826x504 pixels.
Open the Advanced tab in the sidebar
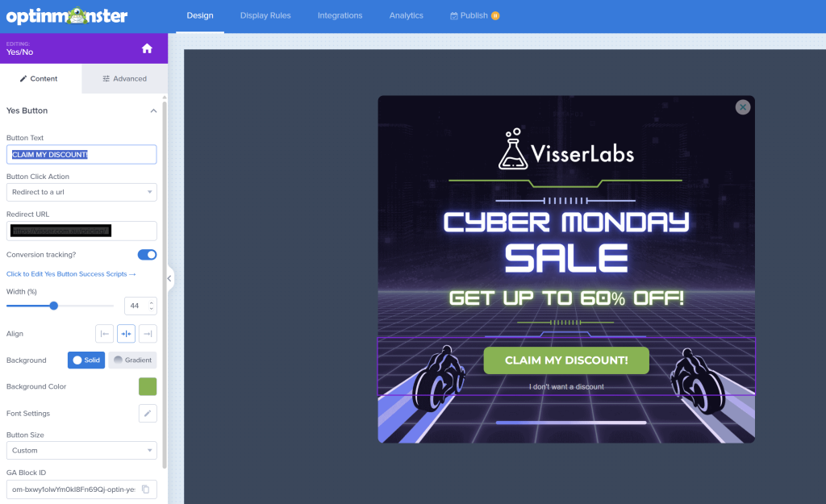(124, 78)
